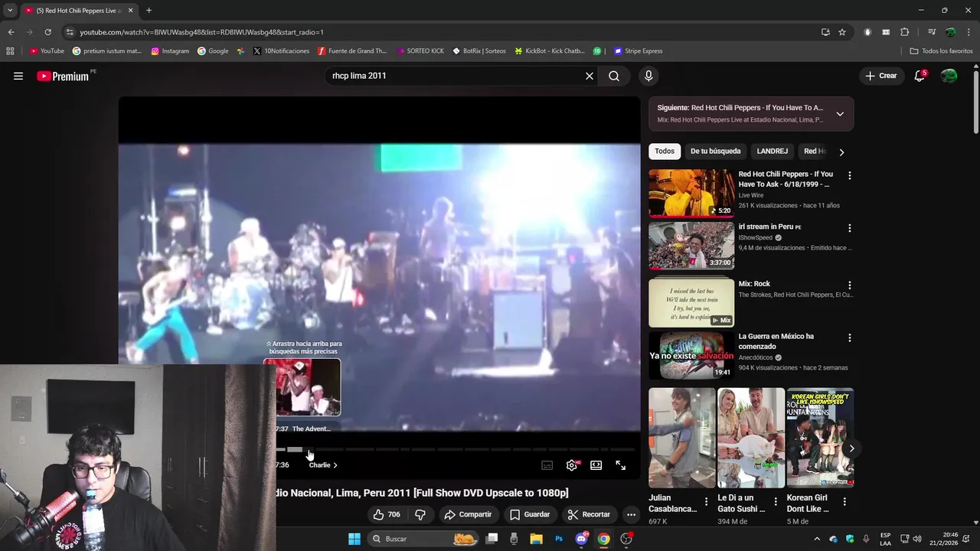Toggle subtitles in the video player
This screenshot has width=980, height=551.
click(x=547, y=465)
